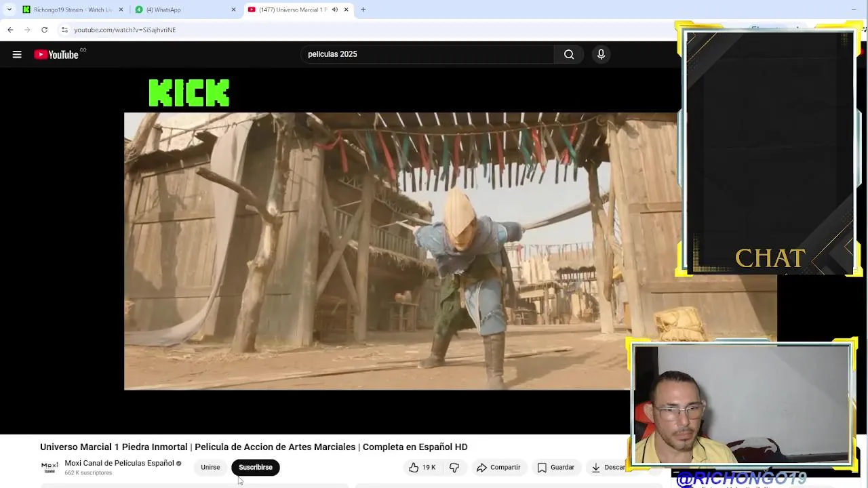Click the address bar URL

125,30
